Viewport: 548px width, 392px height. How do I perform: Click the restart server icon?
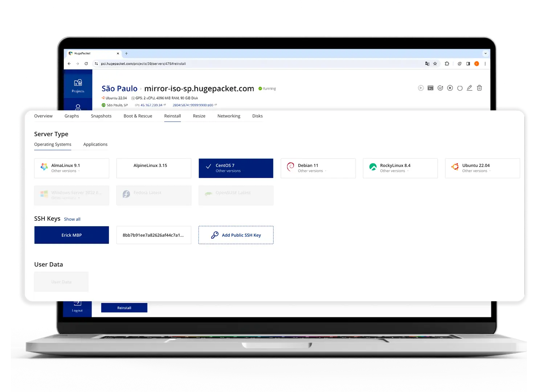coord(440,88)
